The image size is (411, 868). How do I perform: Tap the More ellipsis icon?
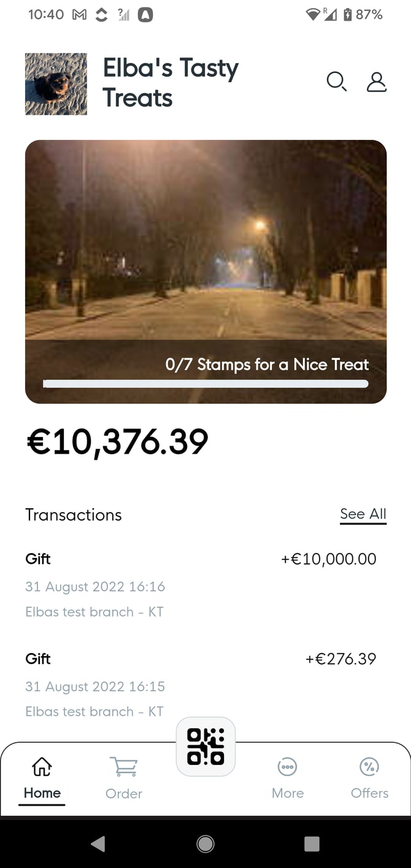click(x=287, y=767)
